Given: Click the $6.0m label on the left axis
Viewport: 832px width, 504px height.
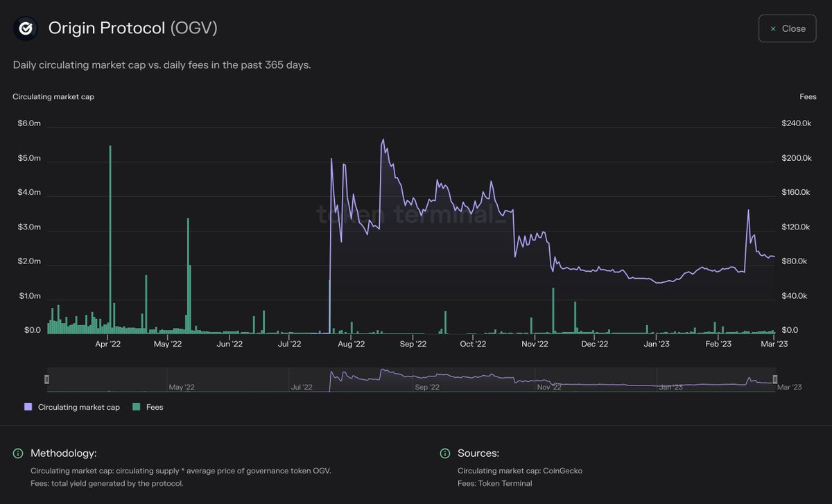Looking at the screenshot, I should (x=28, y=123).
